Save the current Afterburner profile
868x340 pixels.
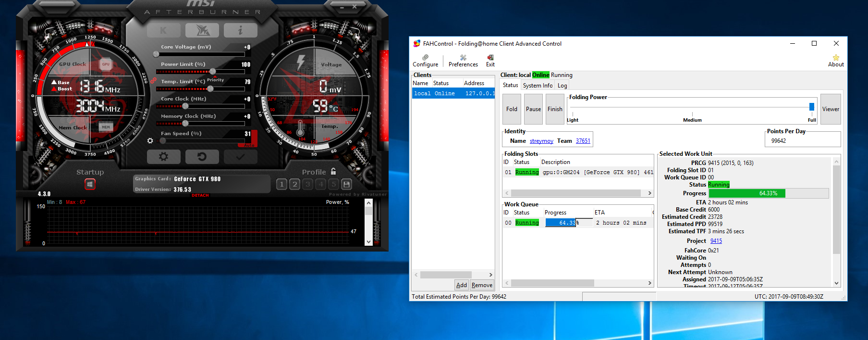pos(347,184)
